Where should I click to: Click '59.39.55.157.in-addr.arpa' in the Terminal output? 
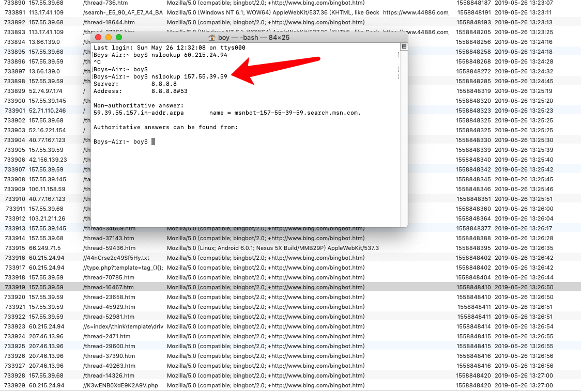pyautogui.click(x=139, y=113)
